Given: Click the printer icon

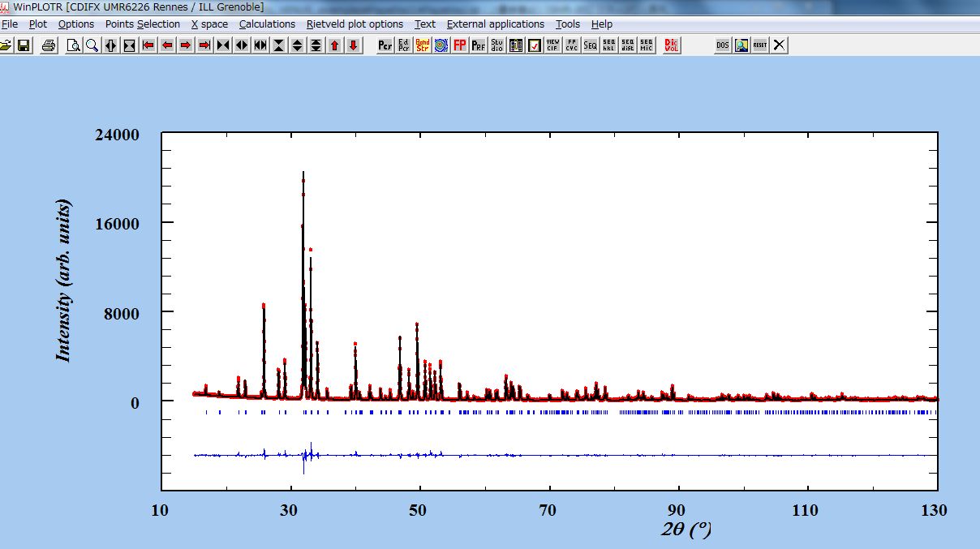Looking at the screenshot, I should pos(49,45).
